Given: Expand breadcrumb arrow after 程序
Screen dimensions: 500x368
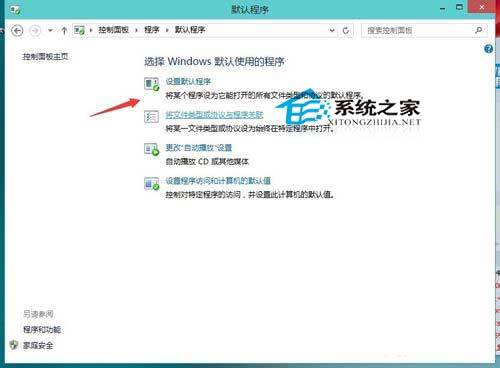Looking at the screenshot, I should [x=167, y=30].
